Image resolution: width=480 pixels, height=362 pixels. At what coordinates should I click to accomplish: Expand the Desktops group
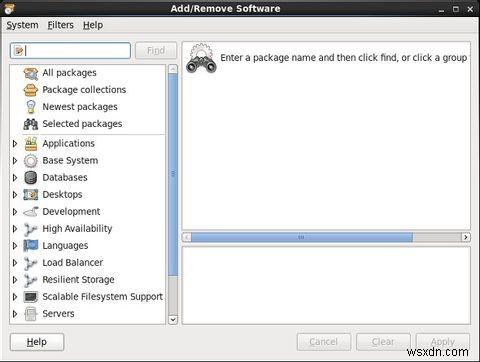coord(15,195)
